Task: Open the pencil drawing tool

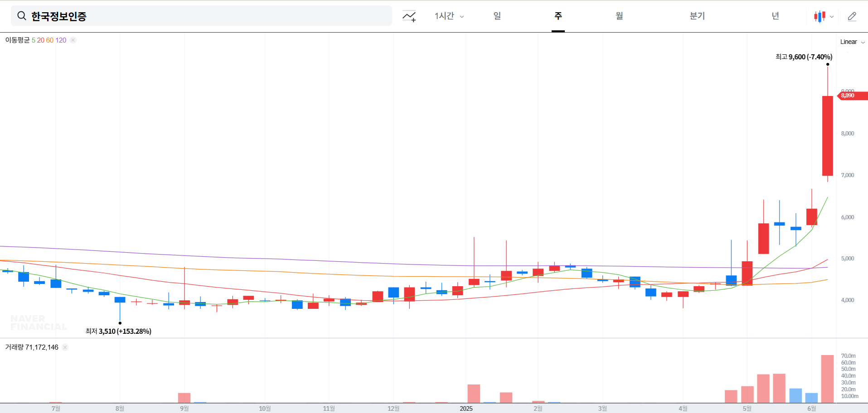Action: (852, 16)
